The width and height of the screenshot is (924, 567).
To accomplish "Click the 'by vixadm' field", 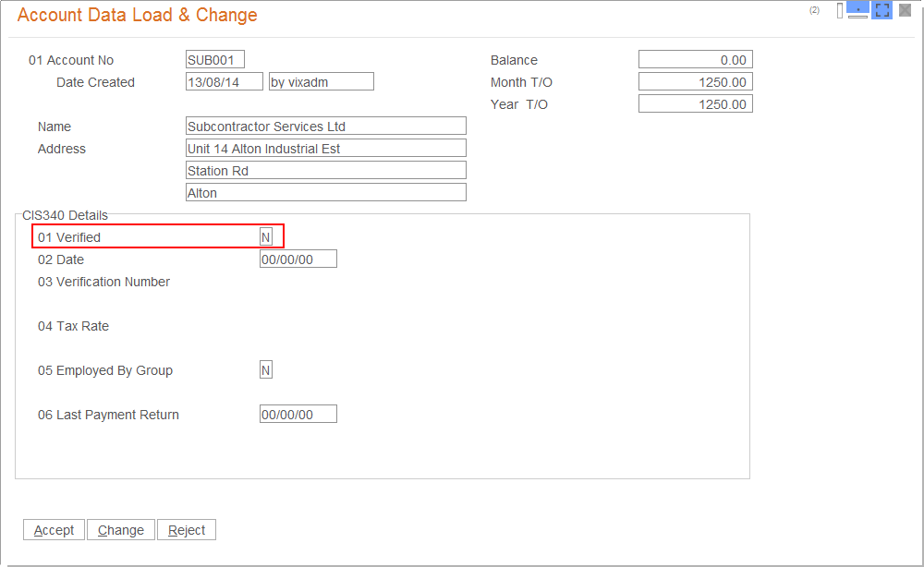I will [321, 82].
